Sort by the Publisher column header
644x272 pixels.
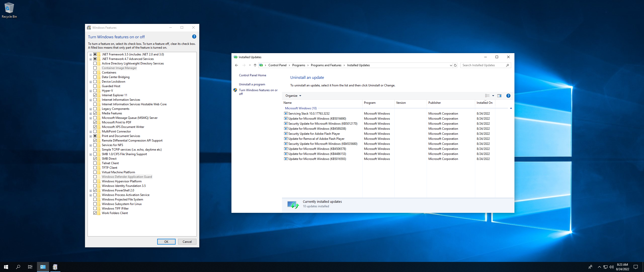pos(451,103)
